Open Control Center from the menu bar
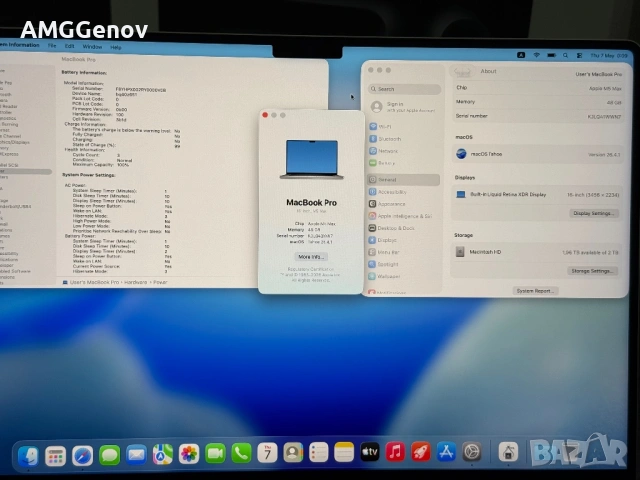 [x=579, y=55]
